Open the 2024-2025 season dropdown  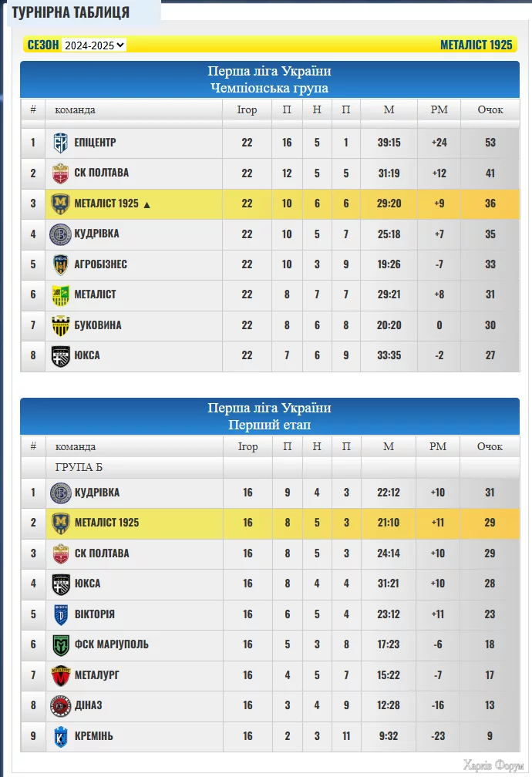94,45
